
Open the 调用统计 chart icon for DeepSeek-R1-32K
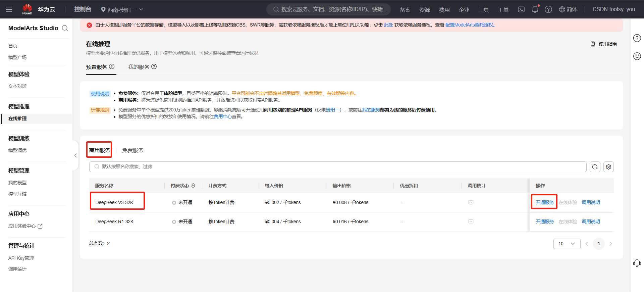coord(471,222)
